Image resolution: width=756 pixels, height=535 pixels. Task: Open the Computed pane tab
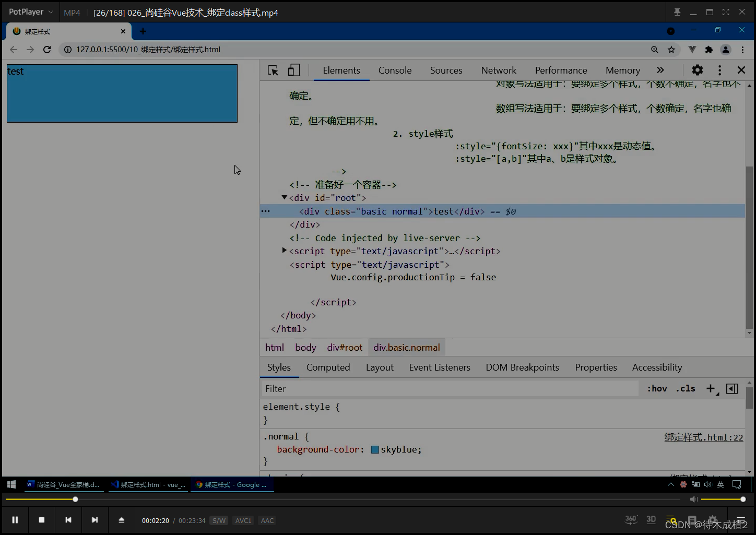(x=328, y=367)
